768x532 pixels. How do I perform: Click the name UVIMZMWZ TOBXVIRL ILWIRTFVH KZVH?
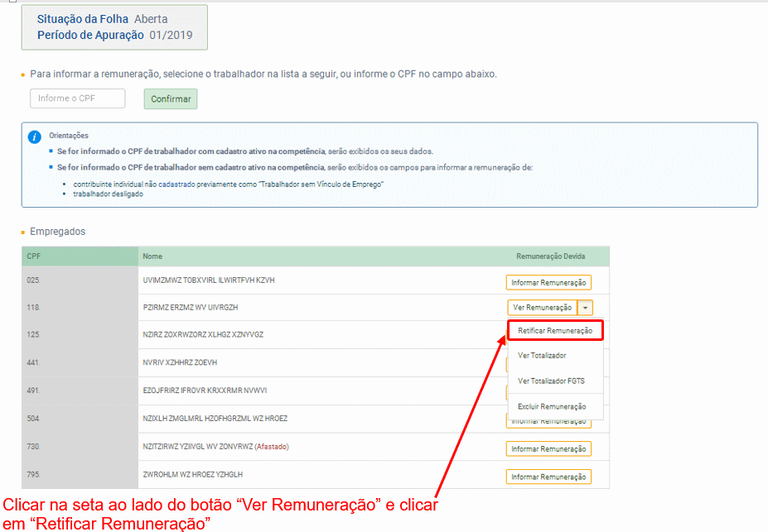coord(209,280)
